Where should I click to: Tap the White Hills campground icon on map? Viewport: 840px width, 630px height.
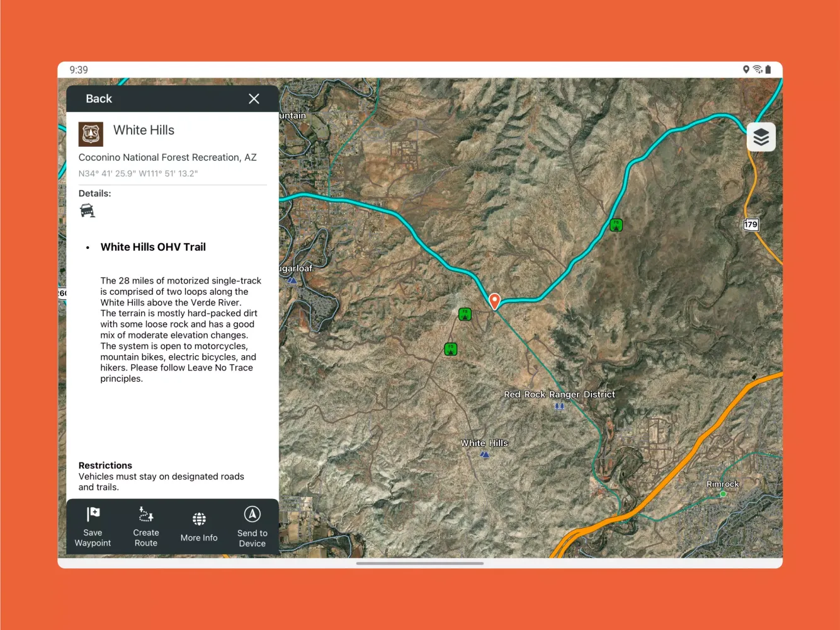tap(484, 454)
